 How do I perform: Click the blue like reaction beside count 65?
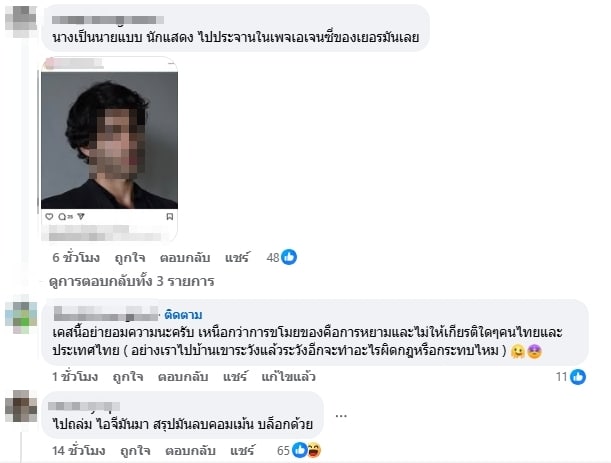tap(299, 450)
